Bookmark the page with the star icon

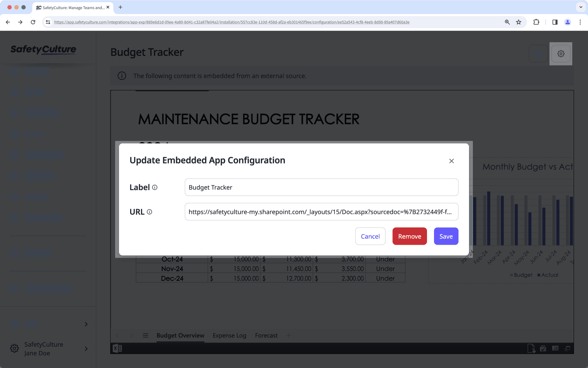point(518,22)
